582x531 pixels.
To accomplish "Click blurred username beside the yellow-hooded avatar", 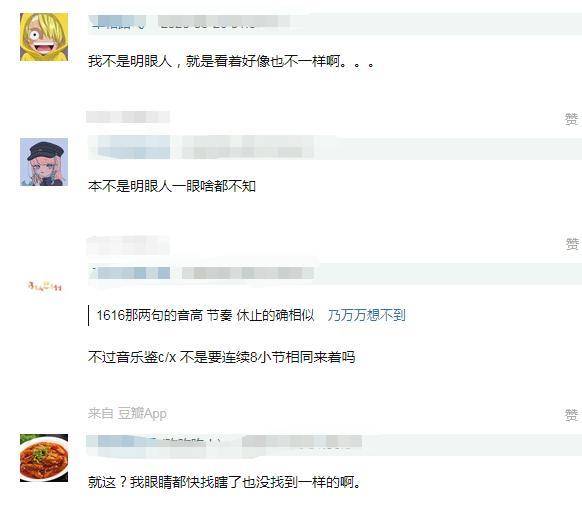I will (117, 23).
